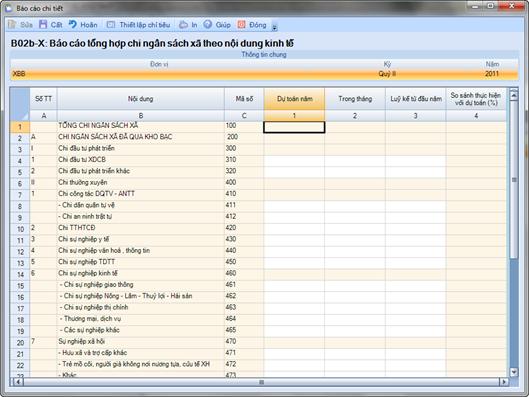Image resolution: width=529 pixels, height=397 pixels.
Task: Select the Luỹ kế từ đầu năm header
Action: [416, 99]
